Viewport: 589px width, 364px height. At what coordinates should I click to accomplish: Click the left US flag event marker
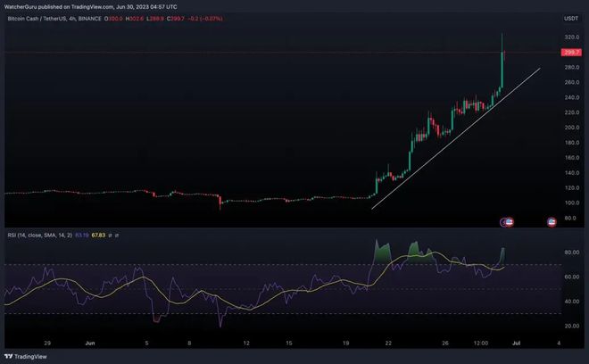[506, 221]
